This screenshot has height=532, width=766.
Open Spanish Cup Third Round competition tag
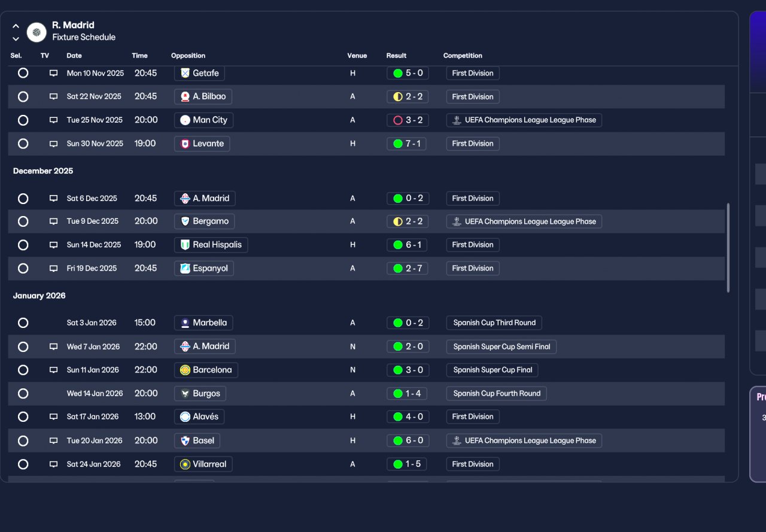click(x=494, y=323)
